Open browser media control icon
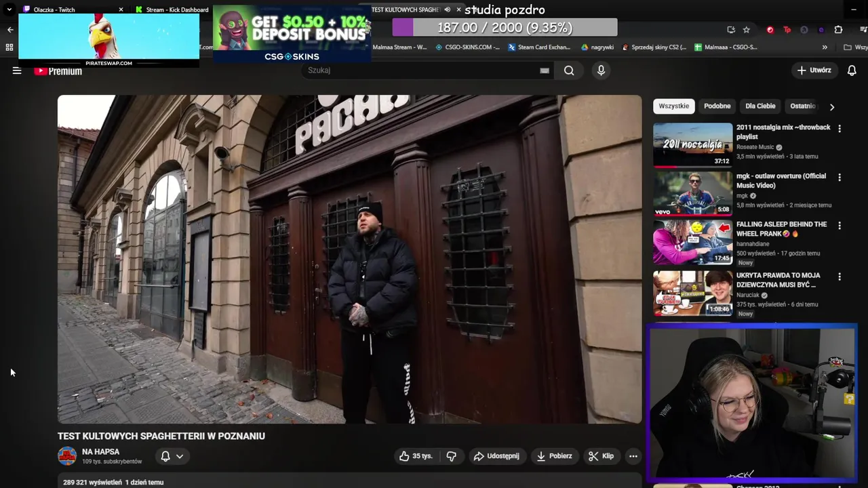Viewport: 868px width, 488px height. click(x=863, y=30)
